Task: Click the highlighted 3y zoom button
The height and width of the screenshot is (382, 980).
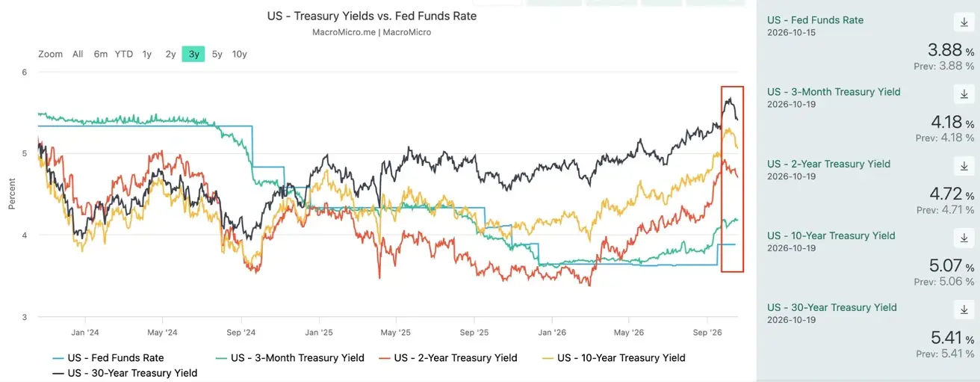Action: (x=193, y=54)
